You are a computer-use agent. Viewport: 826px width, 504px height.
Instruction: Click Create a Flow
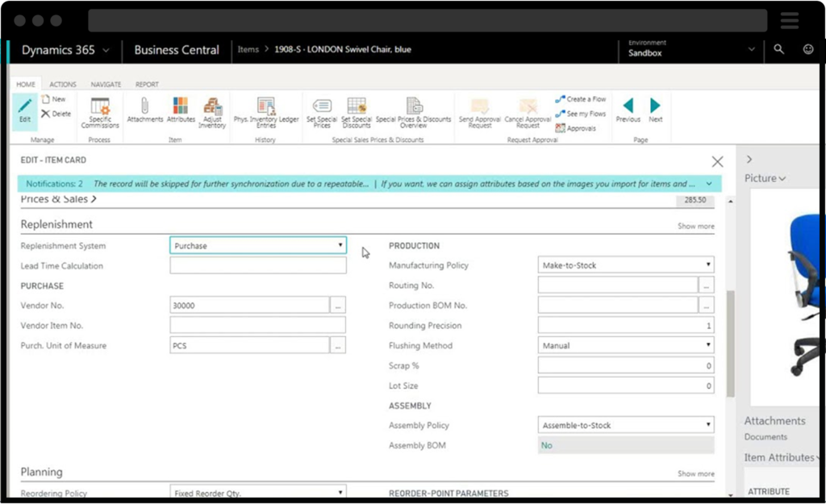[x=581, y=99]
